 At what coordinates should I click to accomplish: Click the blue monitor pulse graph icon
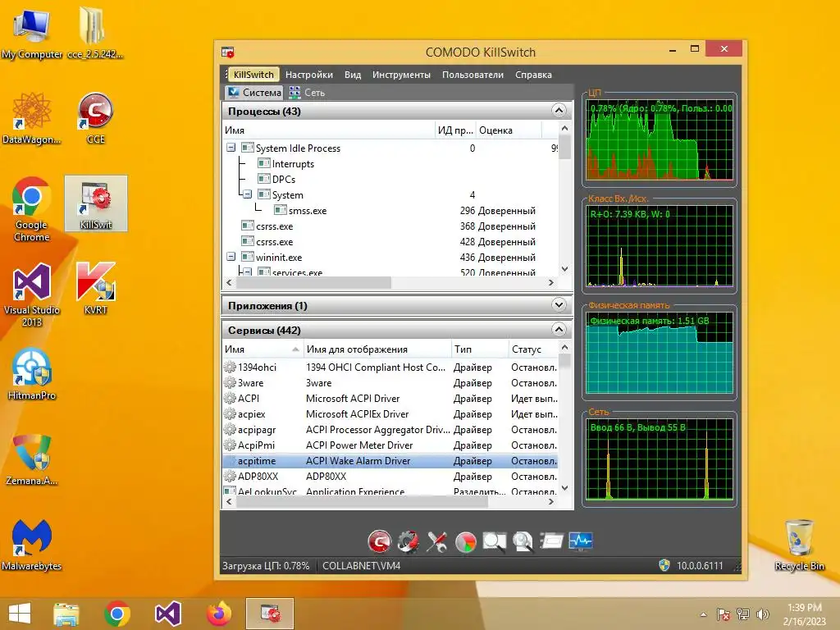[x=580, y=541]
